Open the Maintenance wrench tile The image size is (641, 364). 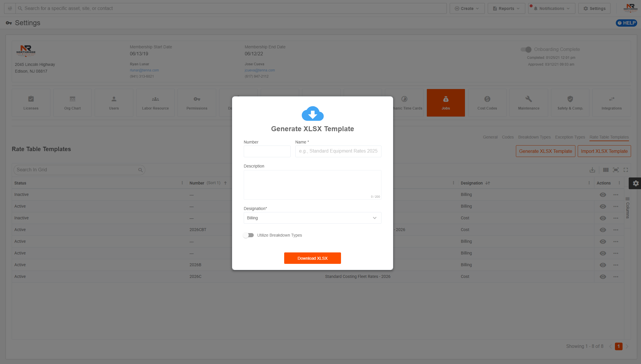pos(529,103)
